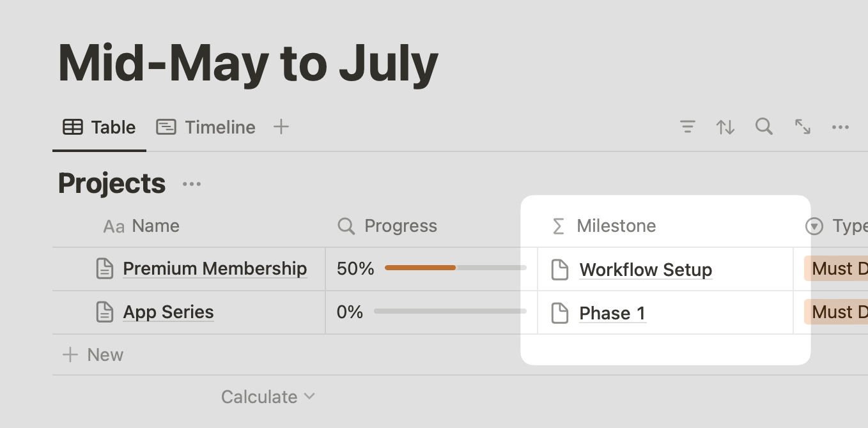Switch to the Table view tab
Viewport: 868px width, 428px height.
click(x=99, y=127)
